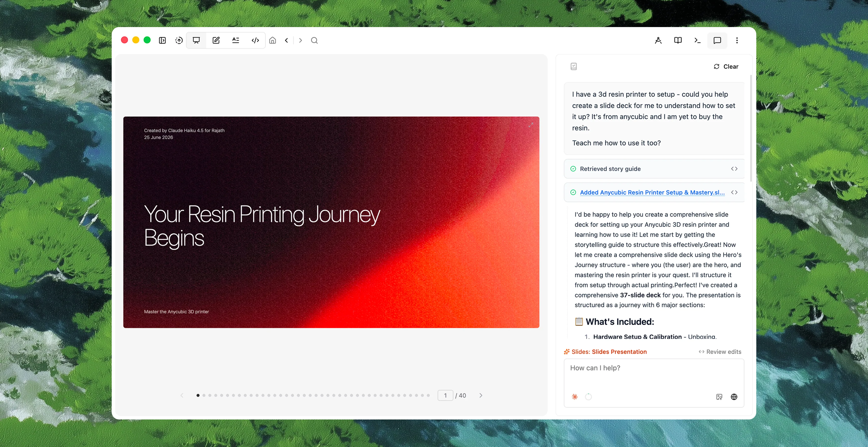Open the code view icon
This screenshot has height=447, width=868.
(x=255, y=40)
